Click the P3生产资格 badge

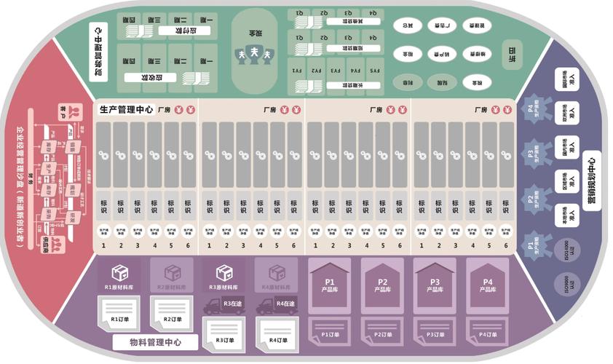point(534,154)
